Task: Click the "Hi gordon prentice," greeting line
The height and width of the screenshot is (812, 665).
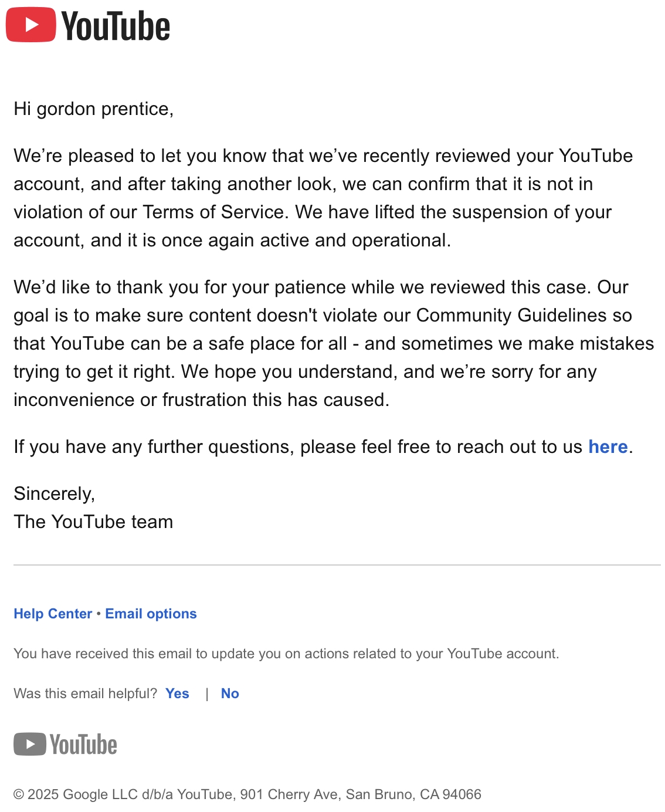Action: pyautogui.click(x=94, y=109)
